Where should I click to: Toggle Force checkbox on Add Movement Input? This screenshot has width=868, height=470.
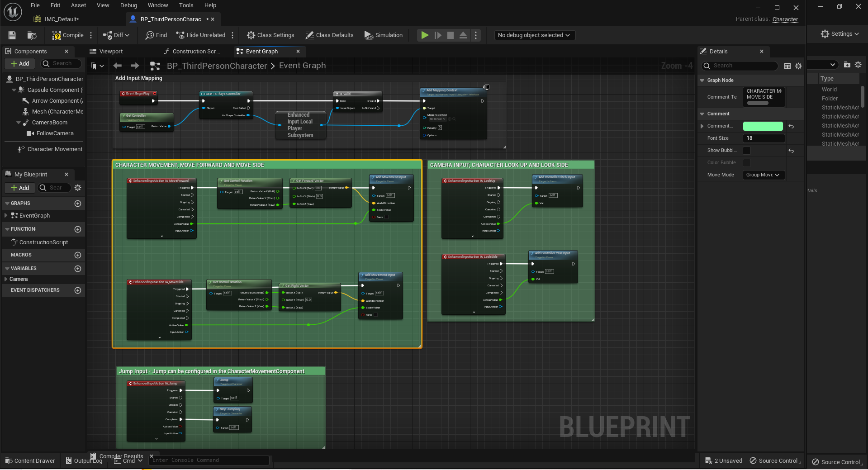(386, 217)
